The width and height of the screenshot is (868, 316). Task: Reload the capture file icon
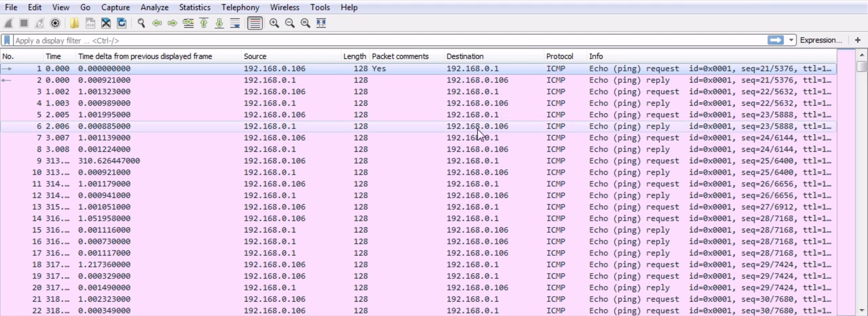[122, 23]
